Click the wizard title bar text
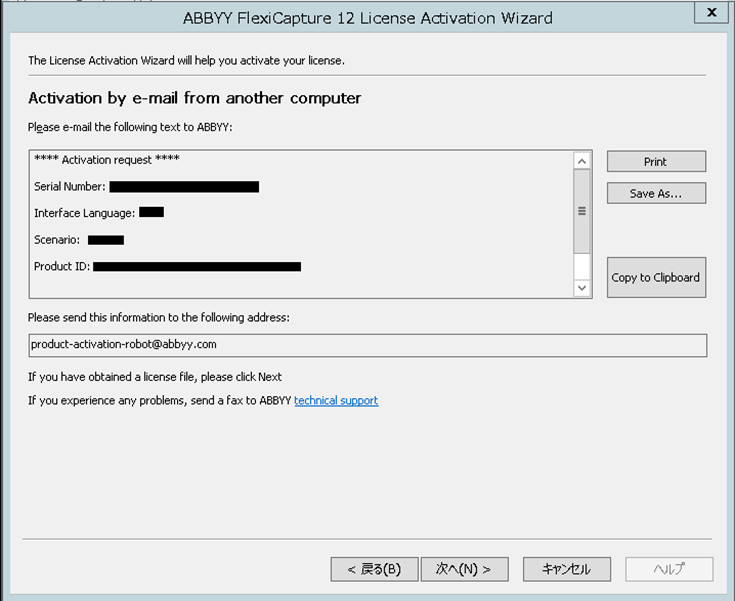Screen dimensions: 735x601 (x=368, y=18)
